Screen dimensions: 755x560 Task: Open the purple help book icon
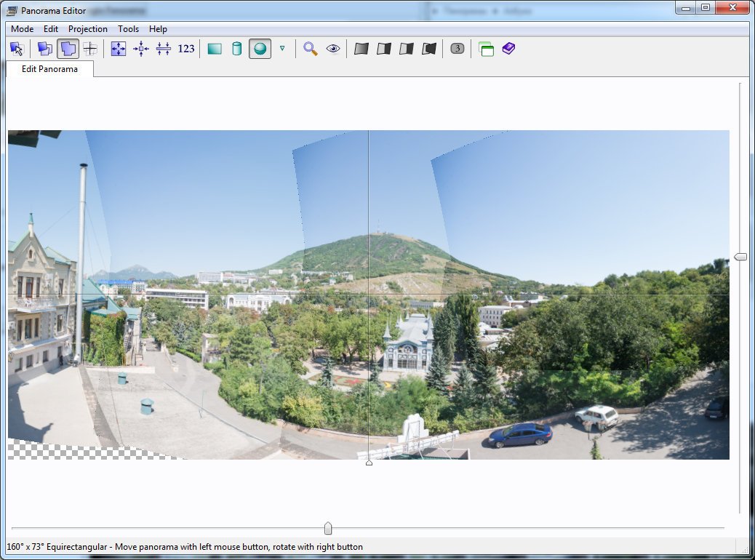click(x=509, y=49)
